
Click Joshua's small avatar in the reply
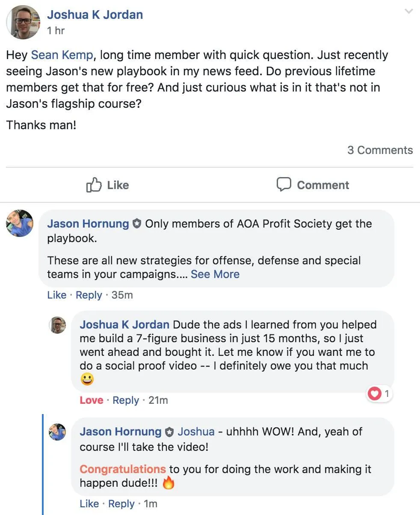coord(58,325)
